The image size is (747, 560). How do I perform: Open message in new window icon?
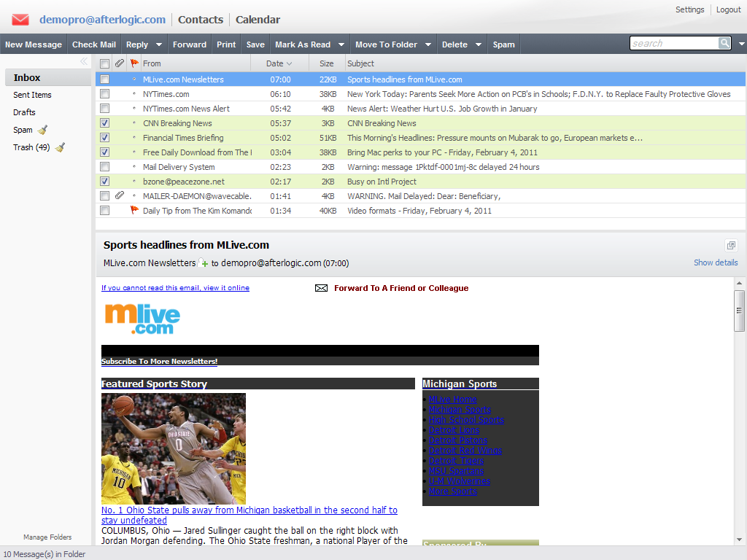pyautogui.click(x=731, y=245)
